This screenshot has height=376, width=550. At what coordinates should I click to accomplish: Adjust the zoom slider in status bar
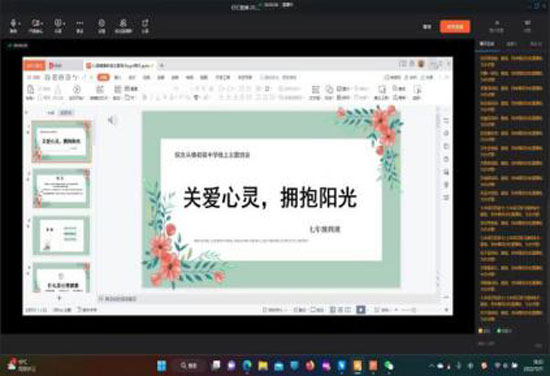click(408, 310)
